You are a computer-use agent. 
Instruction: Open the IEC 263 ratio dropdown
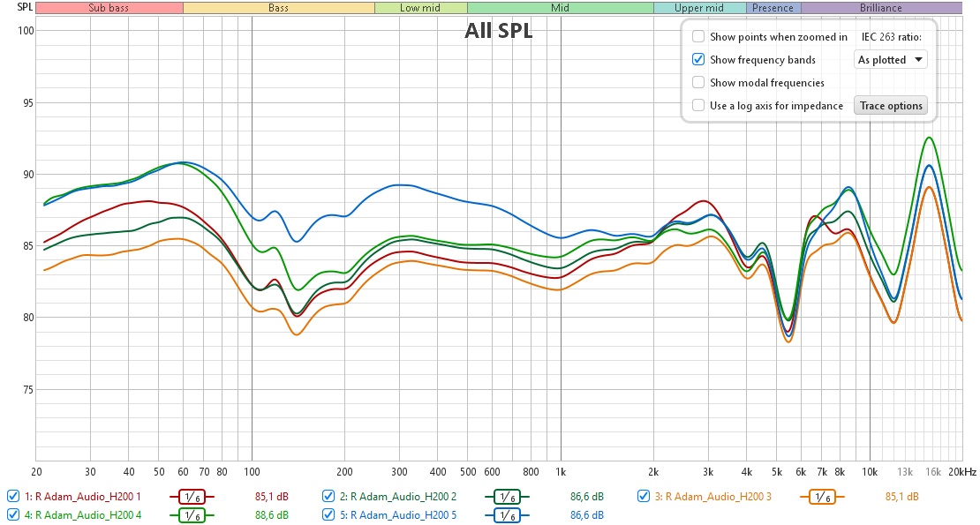coord(890,60)
